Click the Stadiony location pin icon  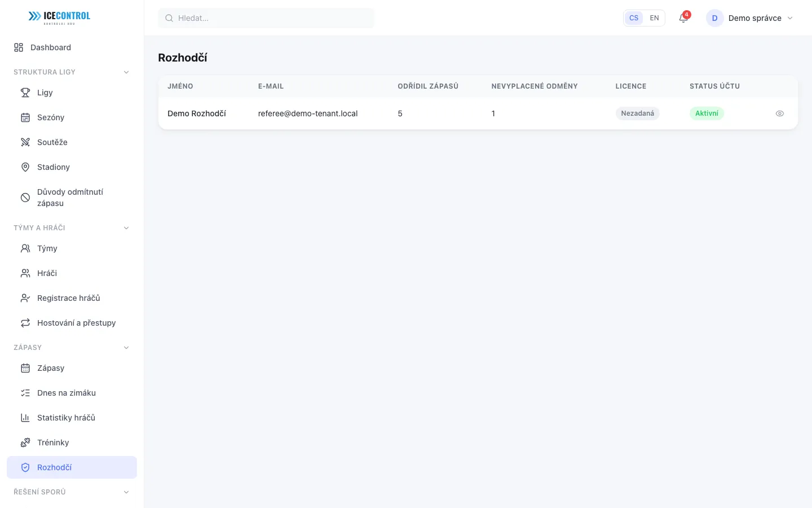click(x=25, y=167)
